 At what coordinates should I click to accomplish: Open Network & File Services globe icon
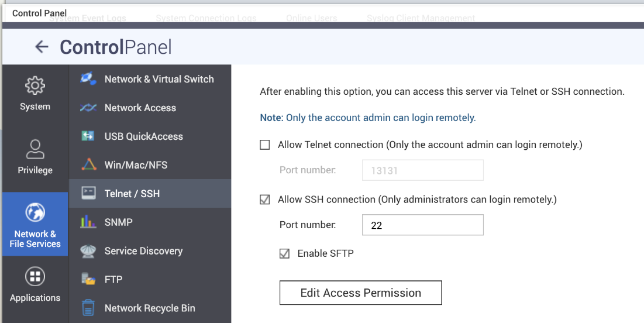pos(35,212)
